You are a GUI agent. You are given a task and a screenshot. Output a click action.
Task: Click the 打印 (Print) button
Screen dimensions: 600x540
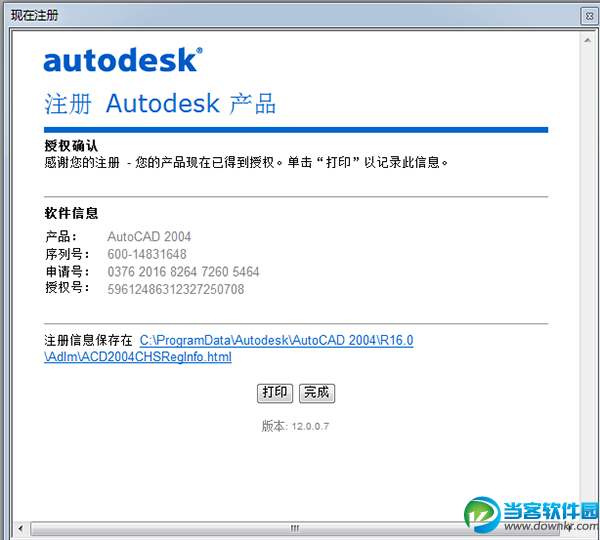275,393
